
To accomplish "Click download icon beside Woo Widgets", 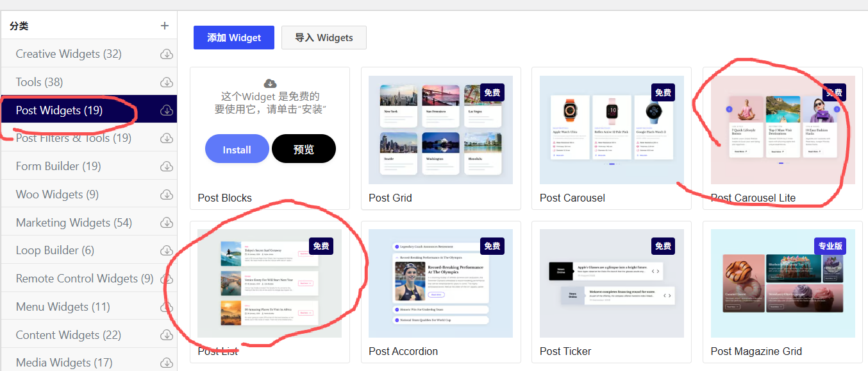I will tap(167, 194).
